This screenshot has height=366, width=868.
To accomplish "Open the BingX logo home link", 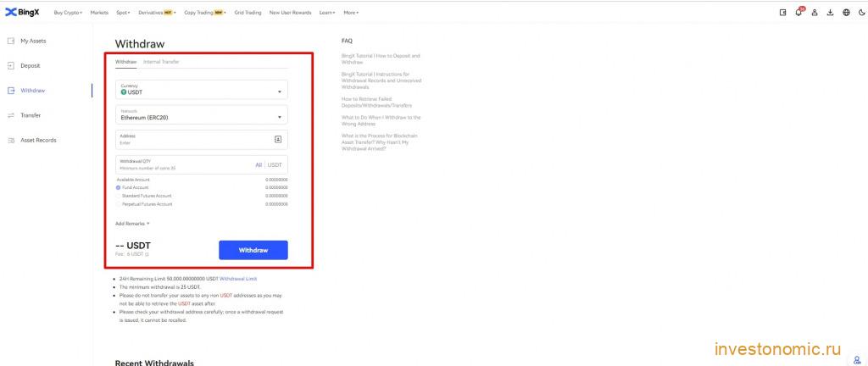I will [x=20, y=12].
